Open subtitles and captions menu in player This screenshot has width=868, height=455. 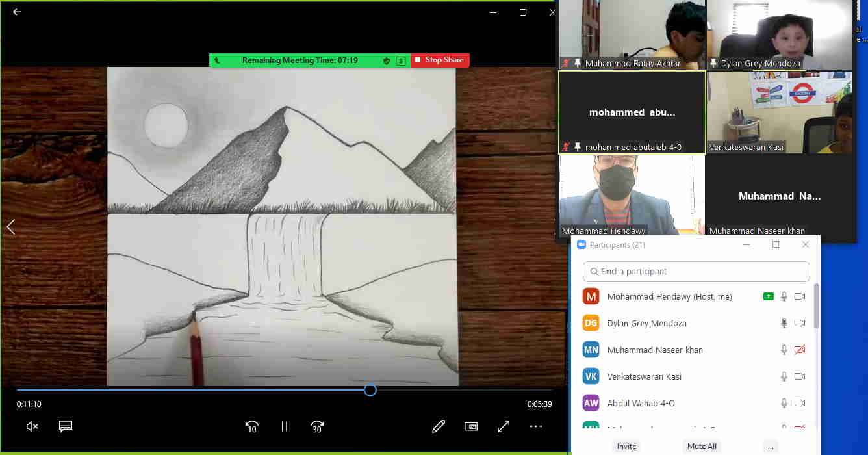point(65,426)
